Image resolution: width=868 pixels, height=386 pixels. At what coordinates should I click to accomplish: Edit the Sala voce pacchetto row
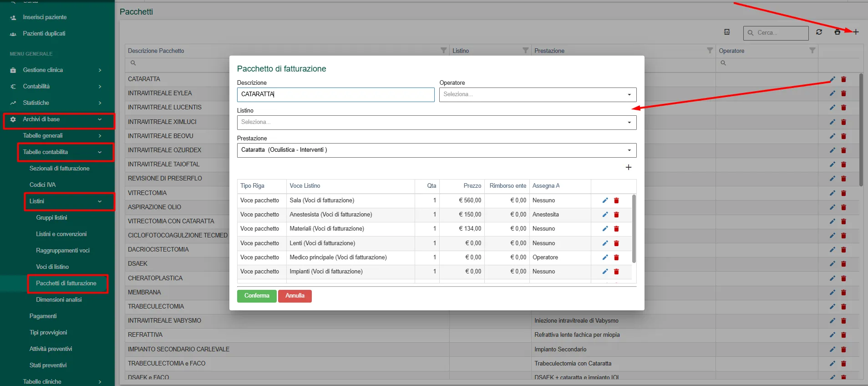[x=605, y=200]
